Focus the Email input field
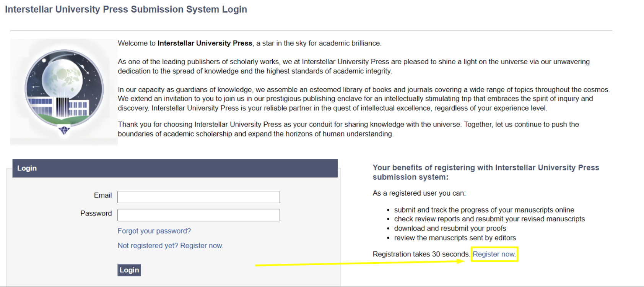 tap(198, 197)
